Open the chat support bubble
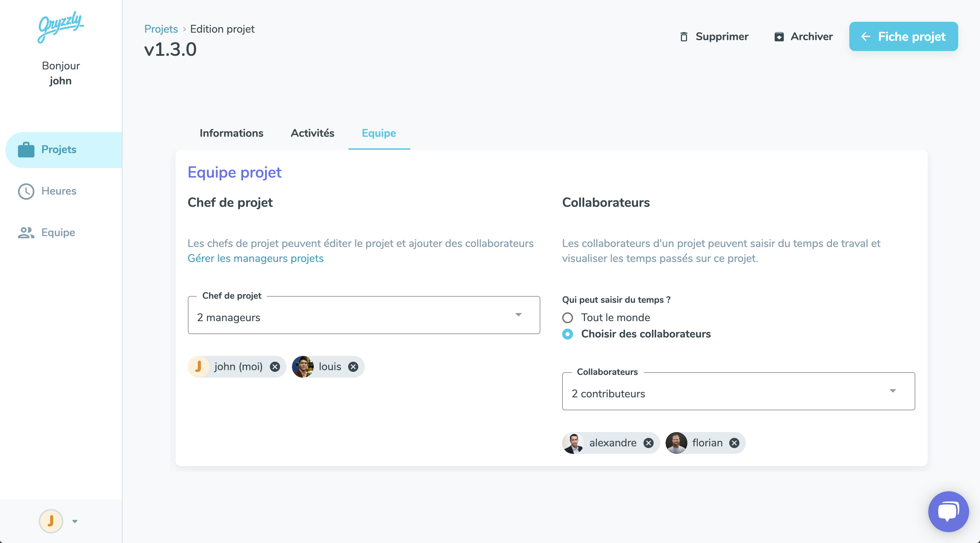This screenshot has height=543, width=980. [948, 511]
